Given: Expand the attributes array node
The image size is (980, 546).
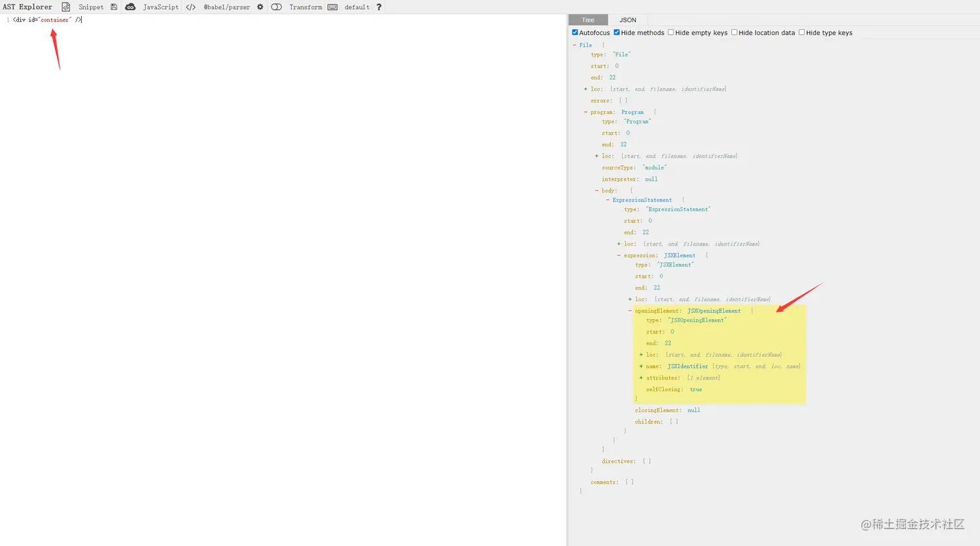Looking at the screenshot, I should tap(641, 378).
